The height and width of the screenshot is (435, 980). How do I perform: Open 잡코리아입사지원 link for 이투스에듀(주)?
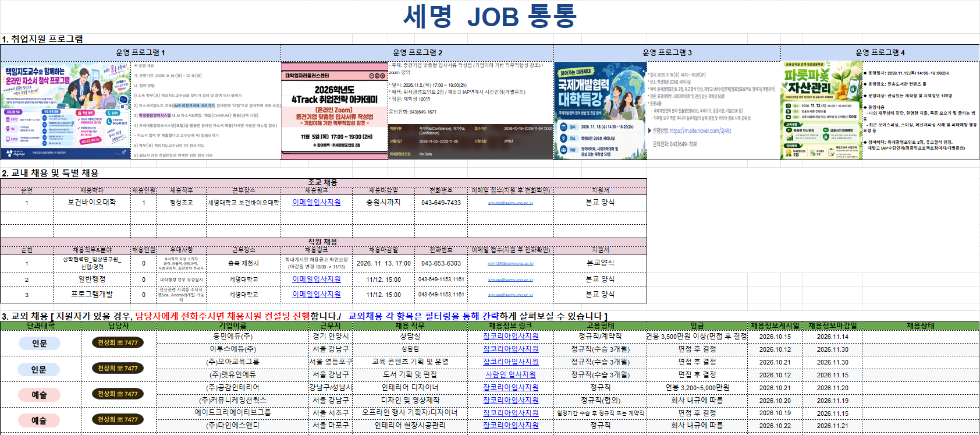pyautogui.click(x=511, y=349)
